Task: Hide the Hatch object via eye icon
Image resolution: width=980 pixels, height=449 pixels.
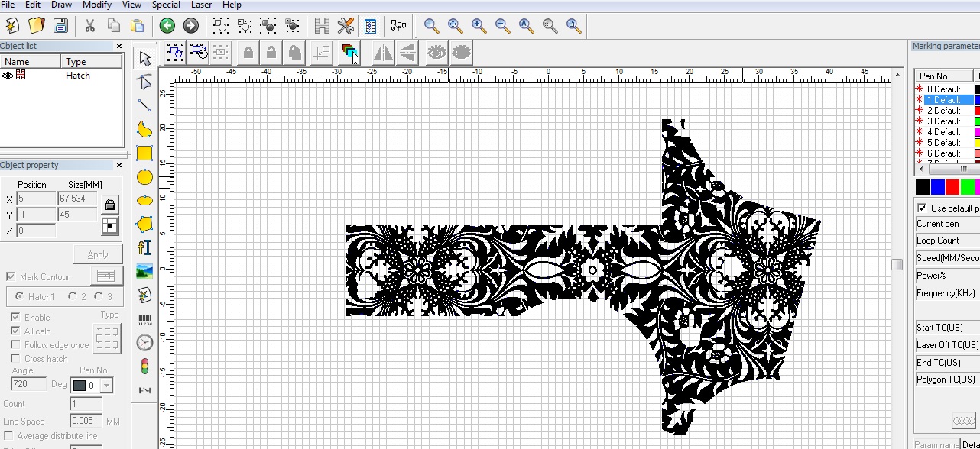Action: coord(8,76)
